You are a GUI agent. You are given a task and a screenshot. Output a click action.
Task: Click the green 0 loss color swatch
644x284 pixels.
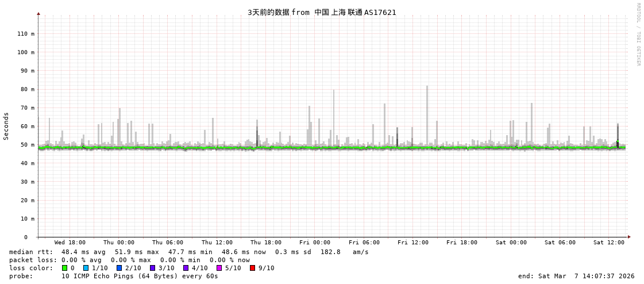click(64, 268)
